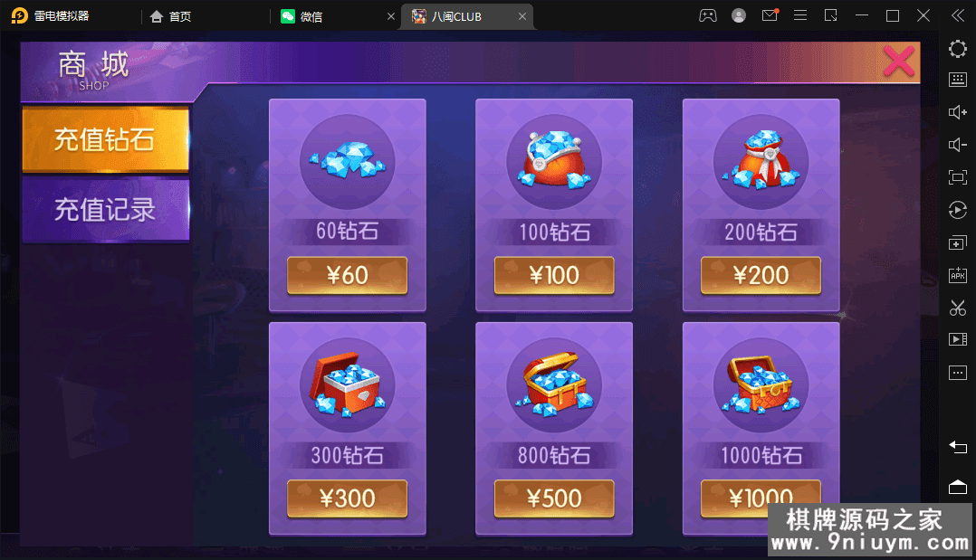The image size is (976, 560).
Task: Install an APK using the APK icon
Action: click(957, 275)
